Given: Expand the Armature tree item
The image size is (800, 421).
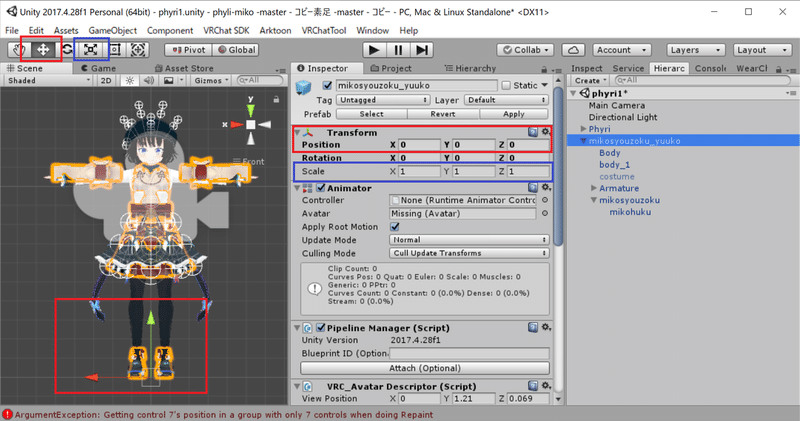Looking at the screenshot, I should coord(593,188).
